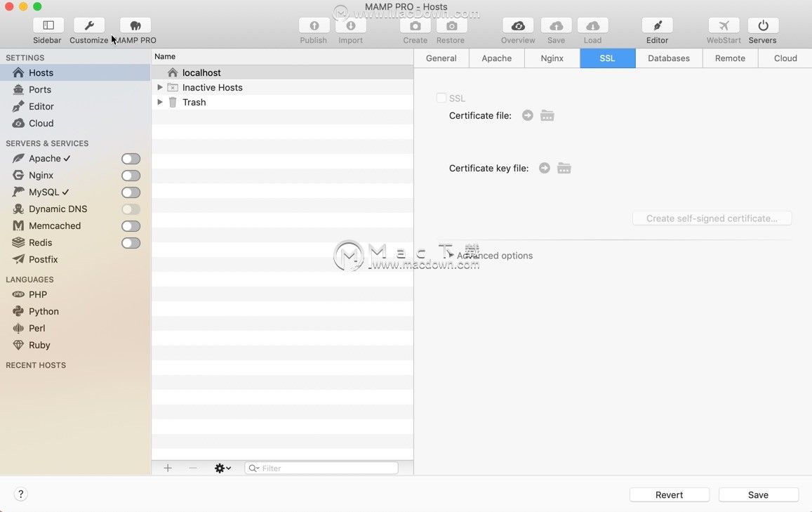Switch to the Remote tab

pyautogui.click(x=730, y=58)
